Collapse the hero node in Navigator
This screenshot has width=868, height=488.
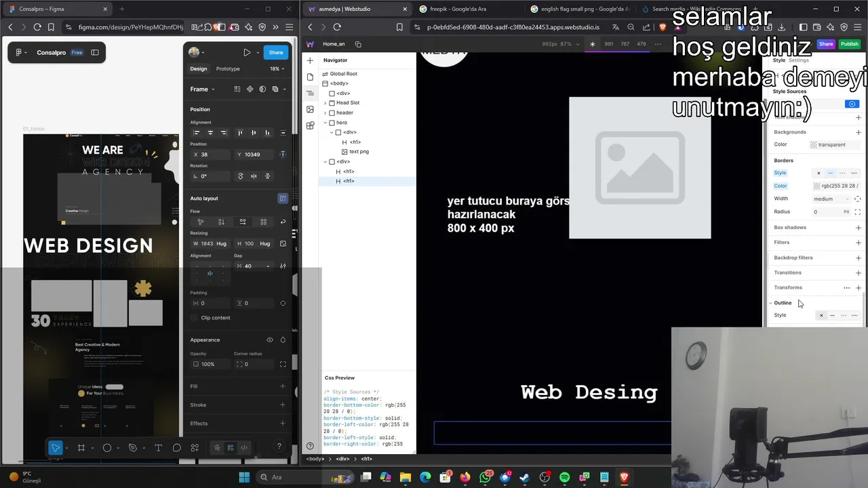coord(325,123)
